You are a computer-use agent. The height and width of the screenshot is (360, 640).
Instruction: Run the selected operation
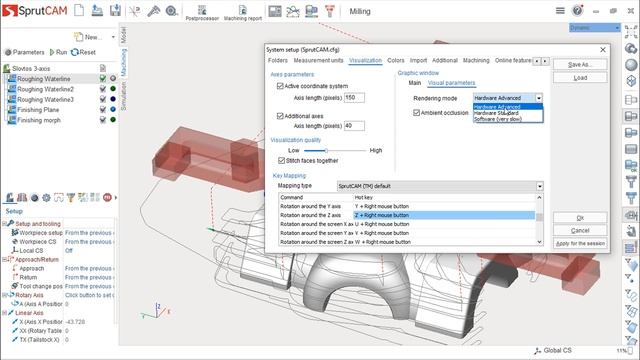tap(58, 52)
